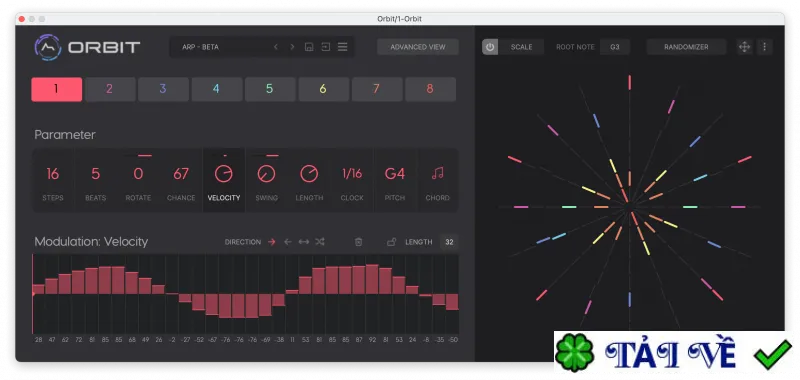Select orbit tab 6
This screenshot has width=800, height=380.
[x=323, y=89]
